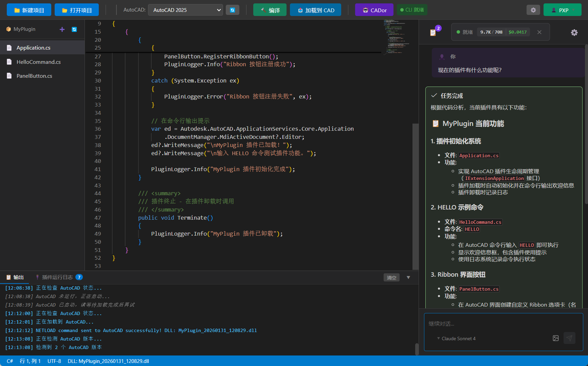
Task: Attach image in chat input
Action: [556, 338]
